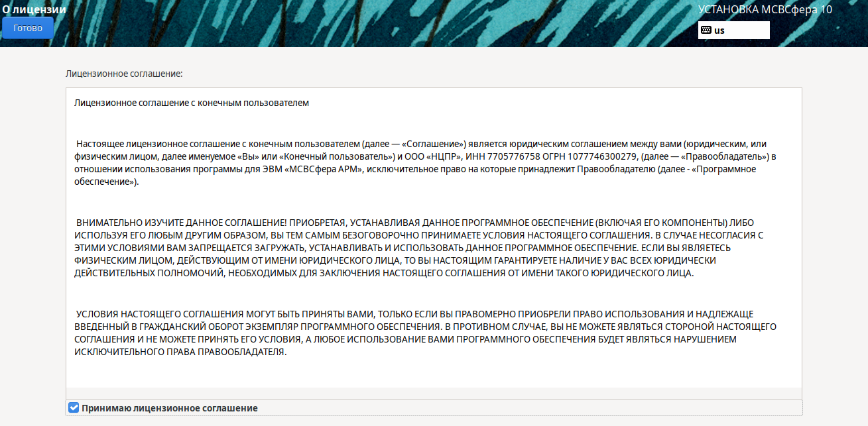Click the paragraph beginning ВНИМАТЕЛЬНО ИЗУЧИТЕ ДАННОЕ СОГЛАШЕНИЕ
This screenshot has width=868, height=426.
point(418,248)
